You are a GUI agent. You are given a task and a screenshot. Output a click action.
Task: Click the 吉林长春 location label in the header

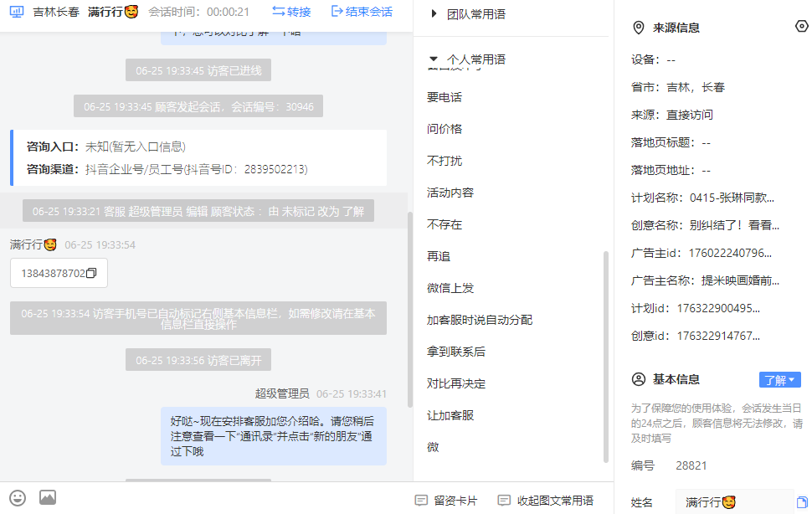pyautogui.click(x=56, y=12)
